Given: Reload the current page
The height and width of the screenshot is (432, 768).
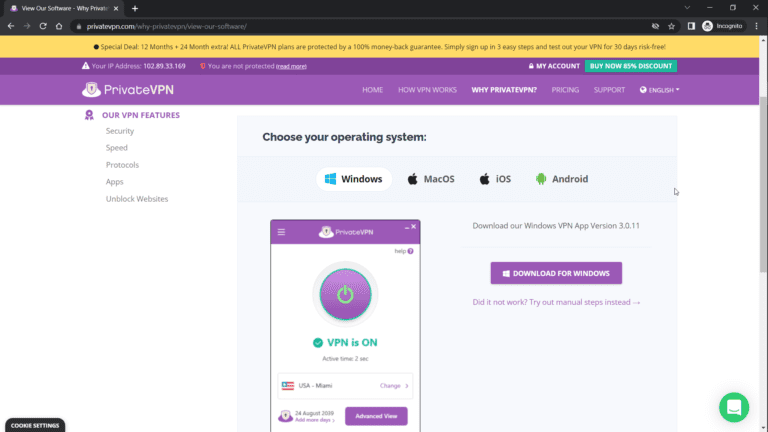Looking at the screenshot, I should [43, 26].
